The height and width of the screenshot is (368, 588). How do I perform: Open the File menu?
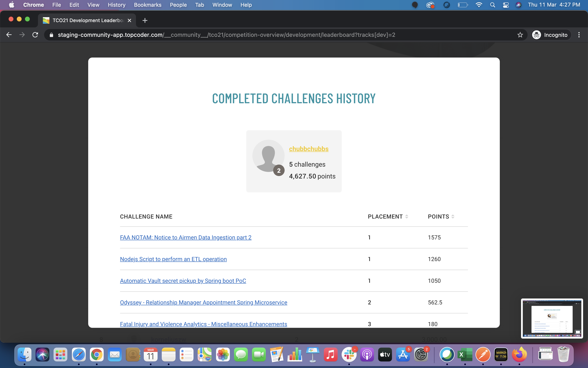57,5
